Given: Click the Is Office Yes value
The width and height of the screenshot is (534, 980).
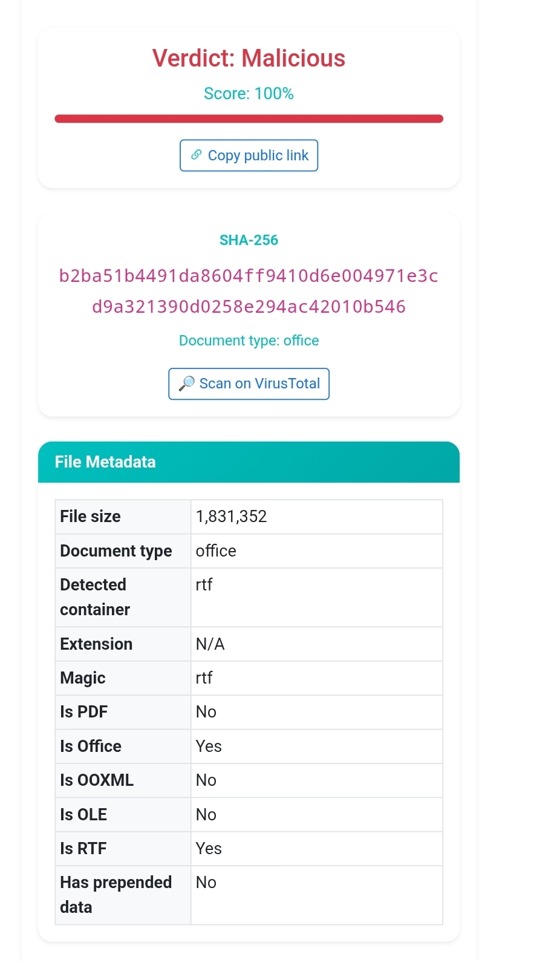Looking at the screenshot, I should (x=209, y=746).
